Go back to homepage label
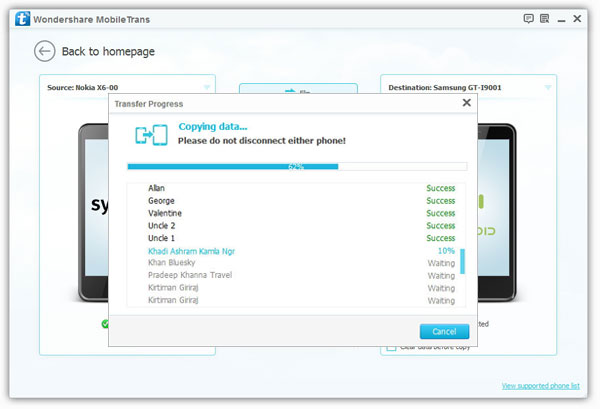The height and width of the screenshot is (409, 600). click(108, 51)
